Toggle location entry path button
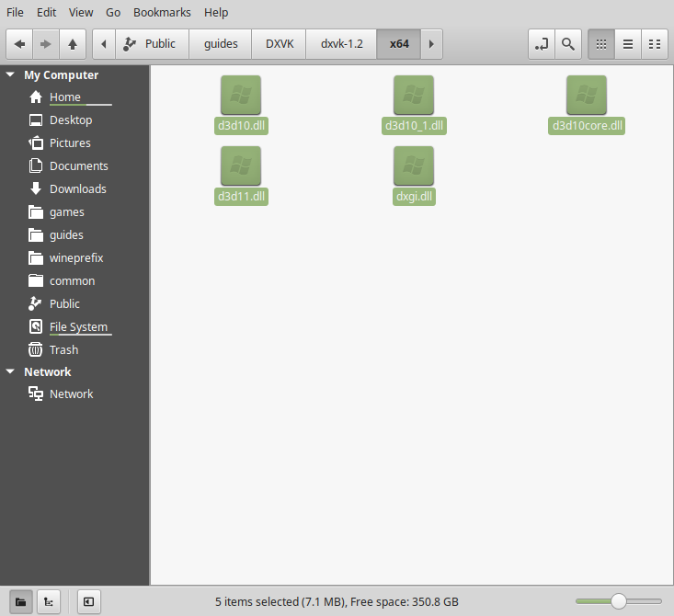674x616 pixels. [x=542, y=44]
